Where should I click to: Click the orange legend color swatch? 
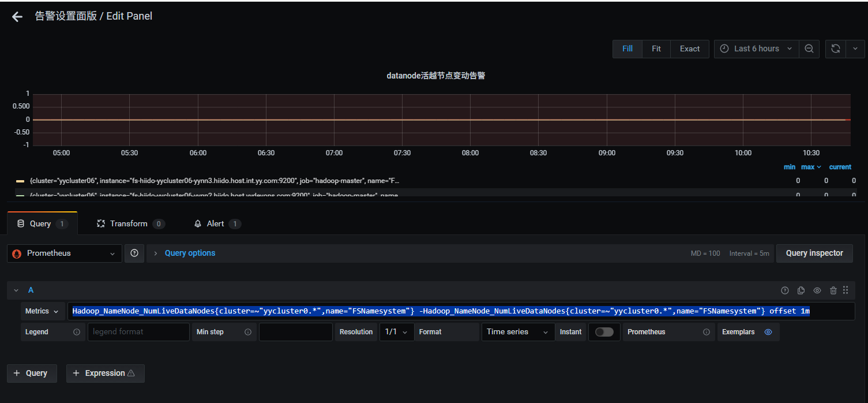pyautogui.click(x=20, y=181)
